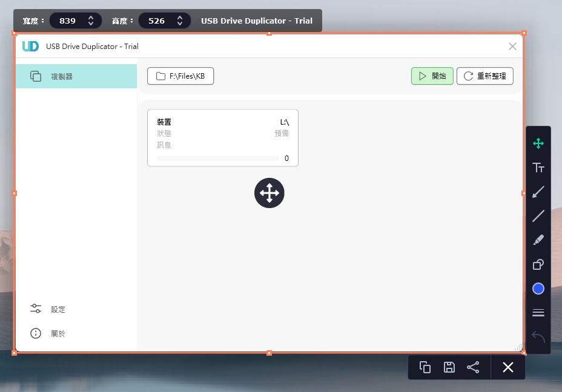Viewport: 562px width, 392px height.
Task: Open the 關於 about page
Action: [x=58, y=333]
